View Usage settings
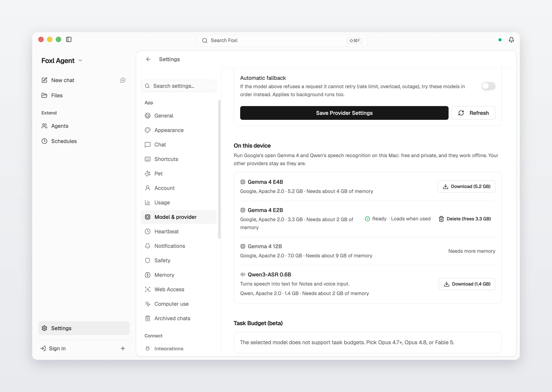Screen dimensions: 552x392 pyautogui.click(x=178, y=202)
